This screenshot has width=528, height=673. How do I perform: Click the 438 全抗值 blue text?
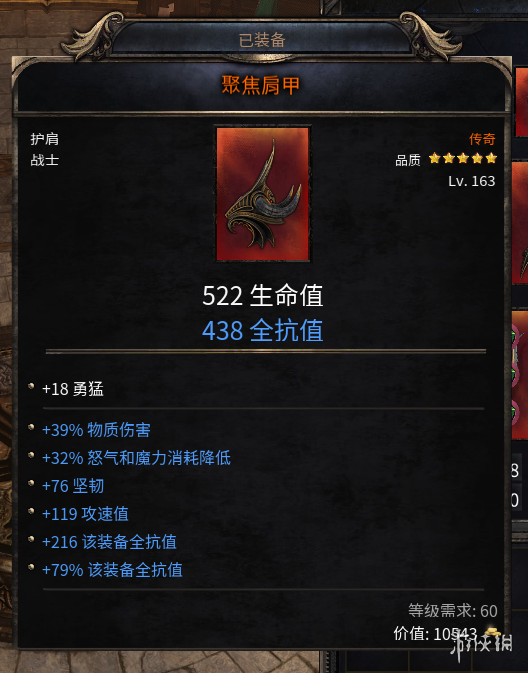click(262, 330)
